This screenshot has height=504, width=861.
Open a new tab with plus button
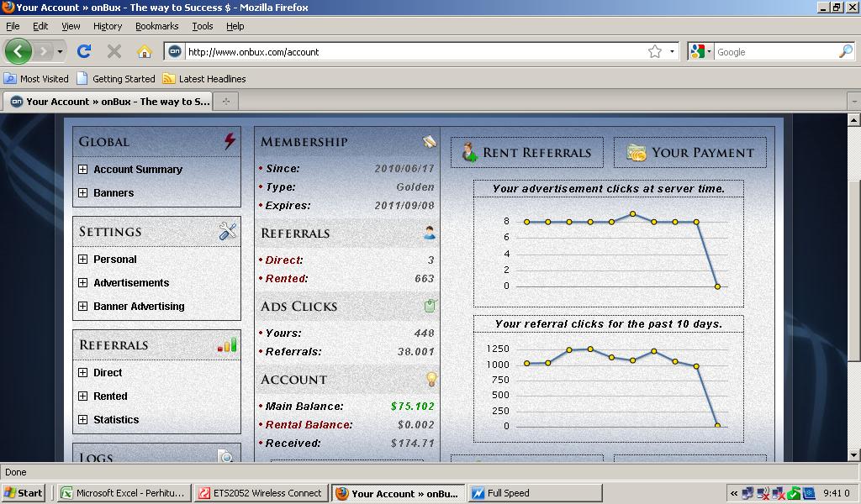coord(225,102)
